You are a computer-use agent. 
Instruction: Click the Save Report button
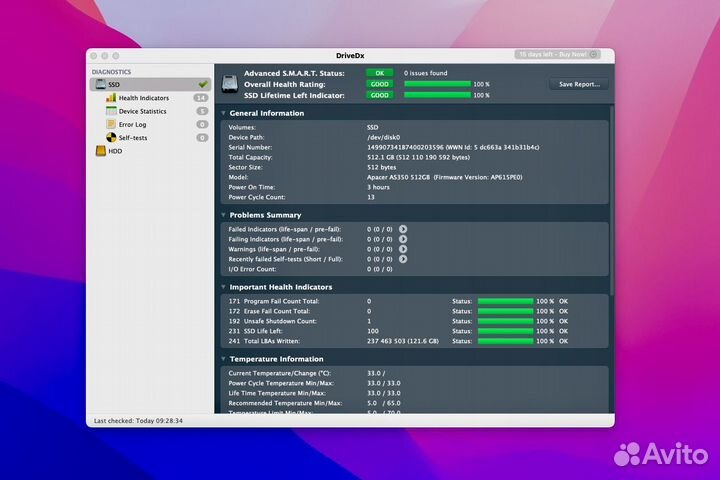point(579,84)
